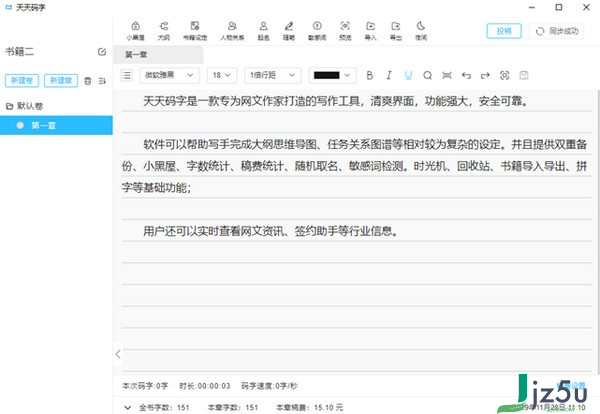Viewport: 600px width, 414px height.
Task: Click the paragraph formatting list icon
Action: point(127,75)
